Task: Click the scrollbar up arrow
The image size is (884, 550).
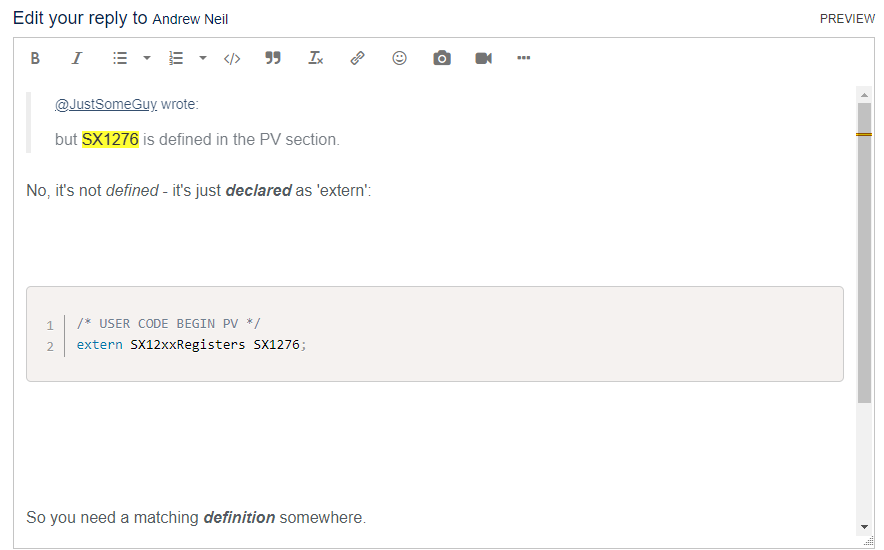Action: (865, 96)
